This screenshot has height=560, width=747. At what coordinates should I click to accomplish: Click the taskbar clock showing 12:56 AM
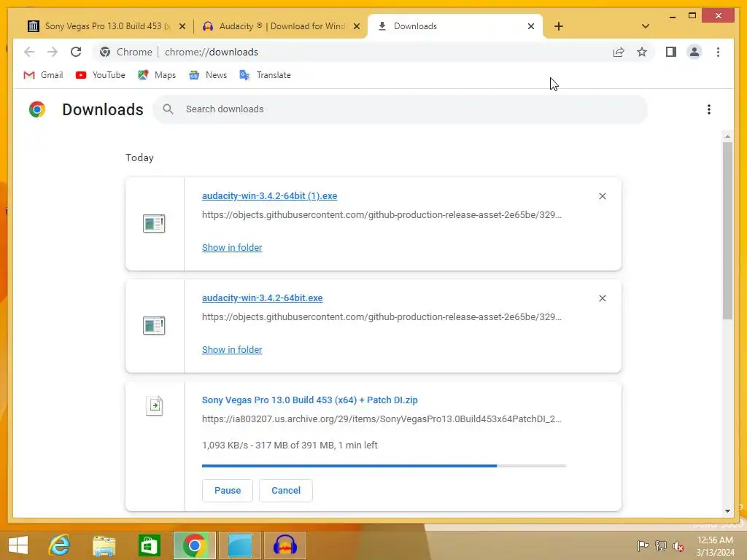(715, 546)
